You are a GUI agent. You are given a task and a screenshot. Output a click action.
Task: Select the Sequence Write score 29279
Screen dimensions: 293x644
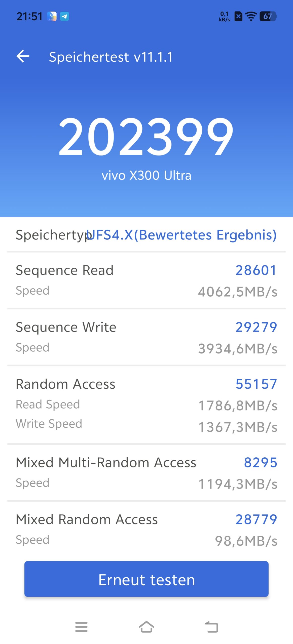pyautogui.click(x=256, y=327)
